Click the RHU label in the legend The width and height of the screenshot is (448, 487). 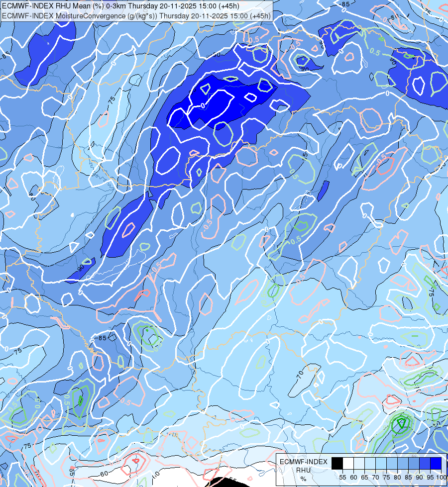click(x=303, y=470)
